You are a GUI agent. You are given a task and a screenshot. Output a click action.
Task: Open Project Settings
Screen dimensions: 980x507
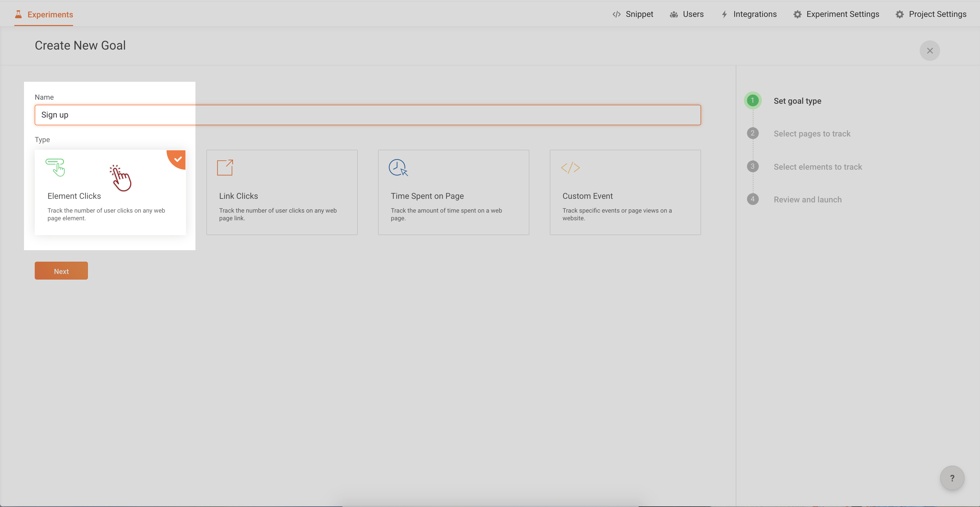coord(931,14)
